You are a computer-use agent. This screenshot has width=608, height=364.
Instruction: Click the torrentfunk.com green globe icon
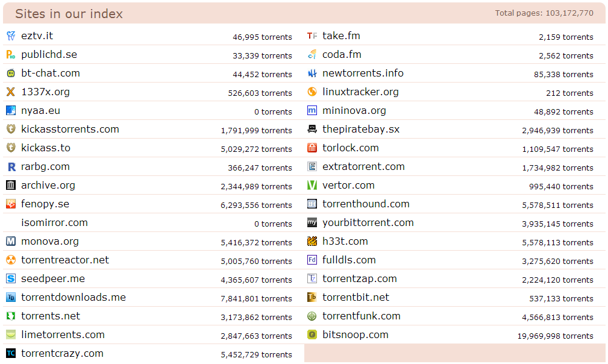[312, 316]
